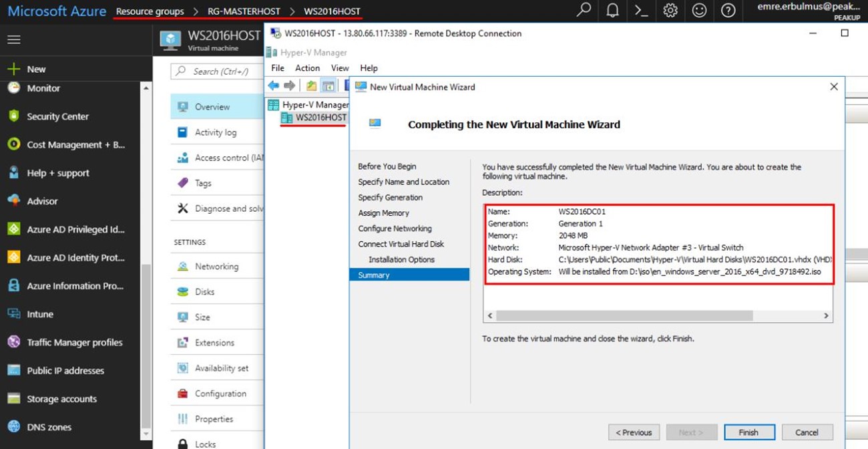Open Extensions under Settings
This screenshot has width=868, height=449.
point(217,343)
